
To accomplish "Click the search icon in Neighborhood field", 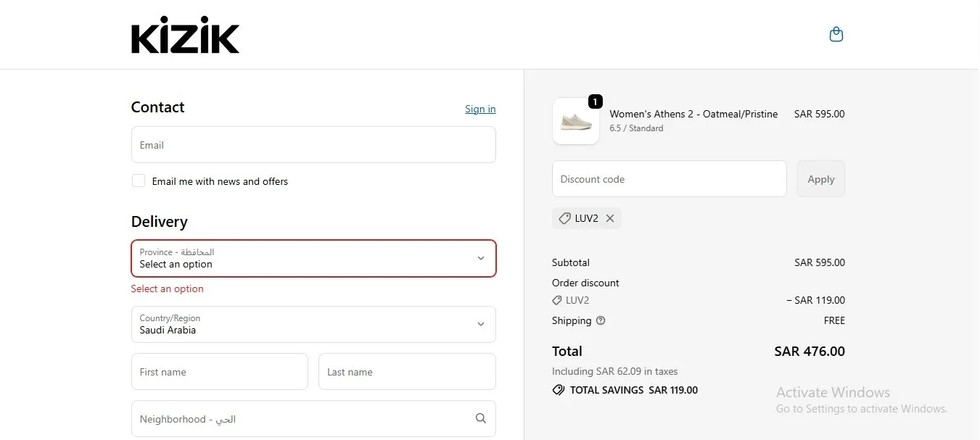I will tap(481, 418).
